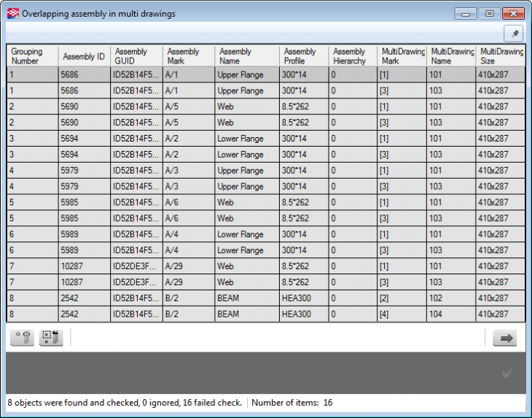Sort by Grouping Number column header
The height and width of the screenshot is (418, 532).
(32, 56)
